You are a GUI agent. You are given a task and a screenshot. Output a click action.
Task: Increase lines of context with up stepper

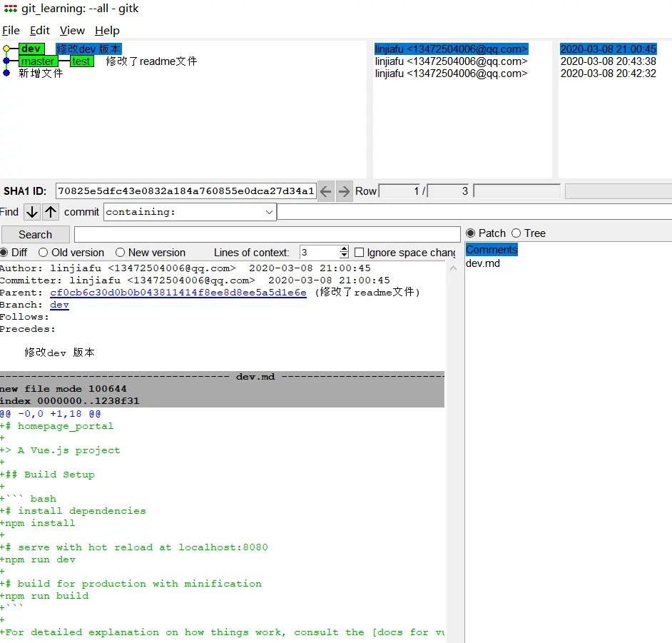(x=344, y=249)
